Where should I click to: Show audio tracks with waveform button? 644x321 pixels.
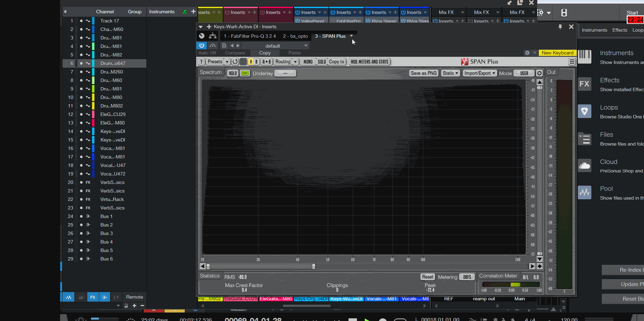pos(69,297)
